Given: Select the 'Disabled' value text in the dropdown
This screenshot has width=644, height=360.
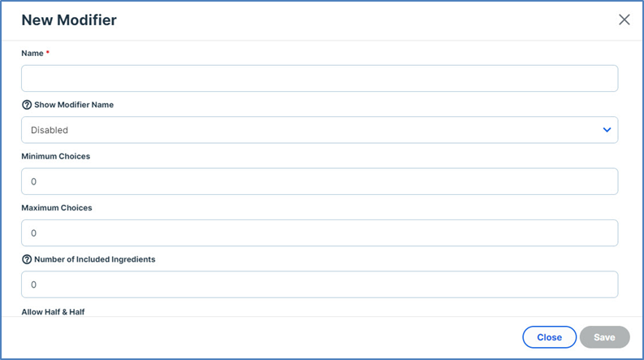Looking at the screenshot, I should click(50, 130).
